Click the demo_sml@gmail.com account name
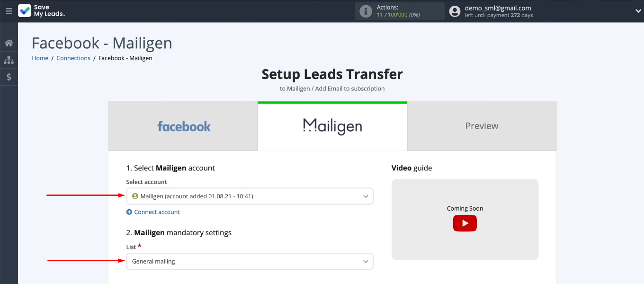This screenshot has height=284, width=644. (498, 8)
